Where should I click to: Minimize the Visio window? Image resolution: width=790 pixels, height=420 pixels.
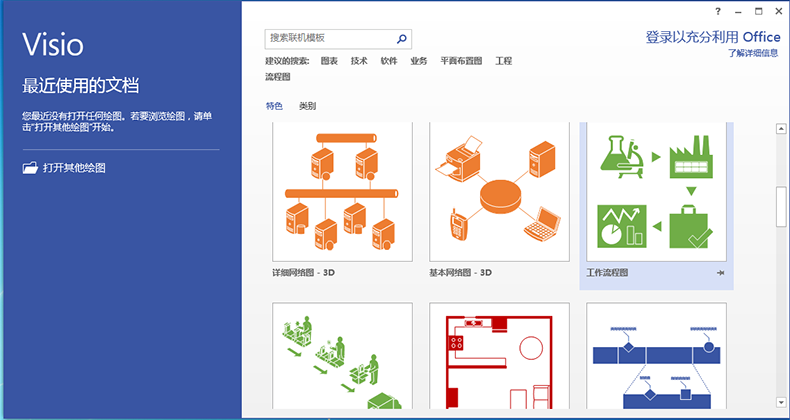pos(738,12)
